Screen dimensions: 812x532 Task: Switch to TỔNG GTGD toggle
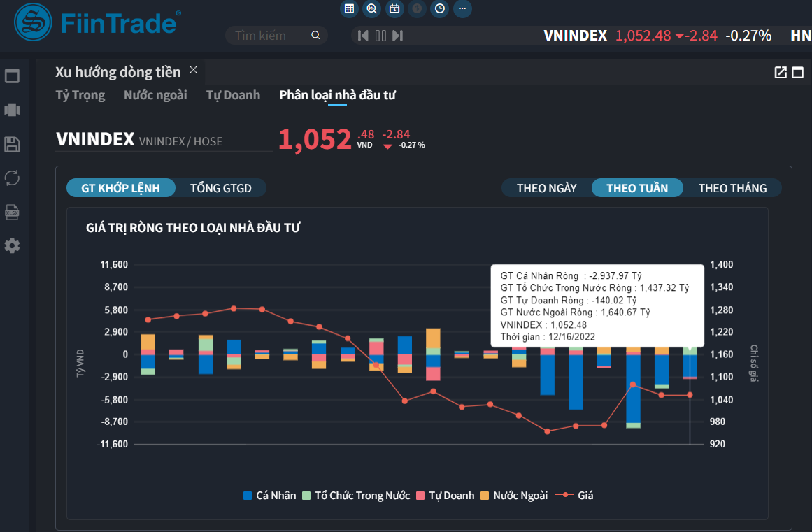click(x=220, y=188)
